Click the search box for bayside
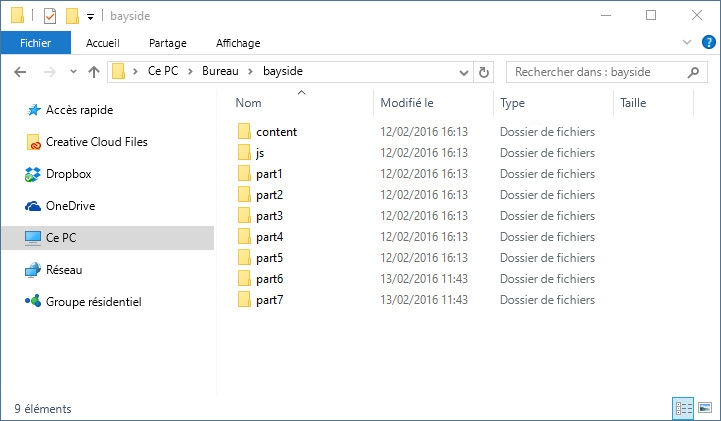The image size is (721, 421). [x=596, y=72]
